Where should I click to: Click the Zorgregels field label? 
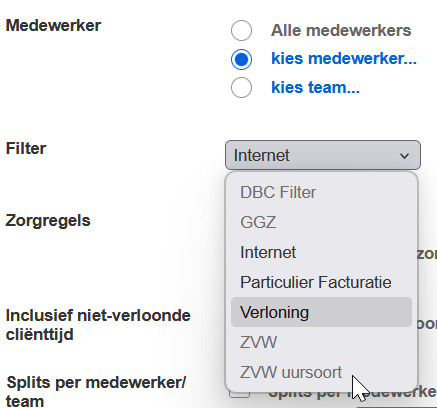48,221
